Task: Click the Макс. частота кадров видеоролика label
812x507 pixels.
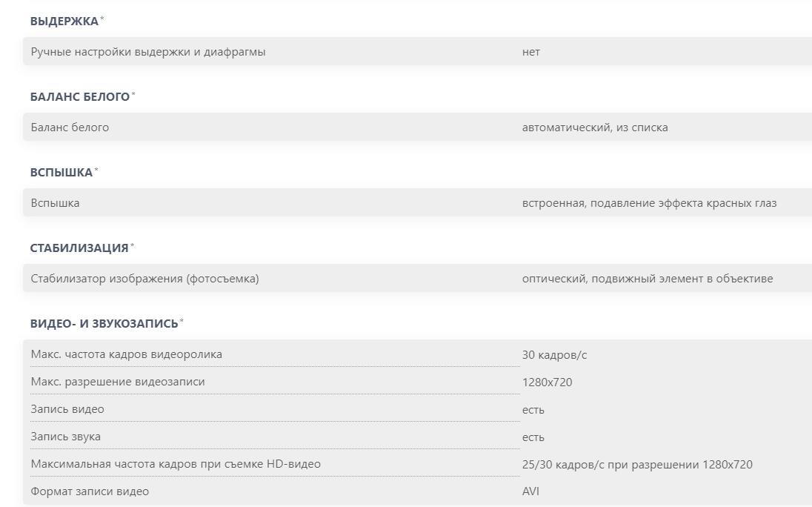Action: (127, 354)
